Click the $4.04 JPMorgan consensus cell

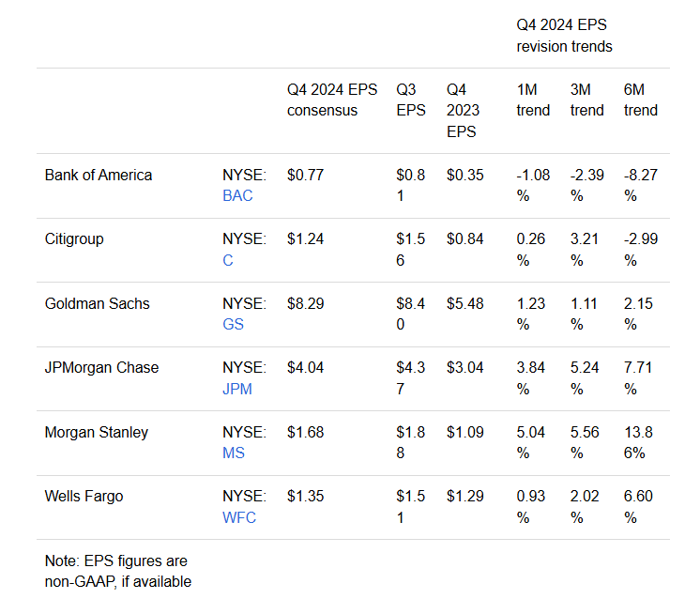[x=306, y=368]
